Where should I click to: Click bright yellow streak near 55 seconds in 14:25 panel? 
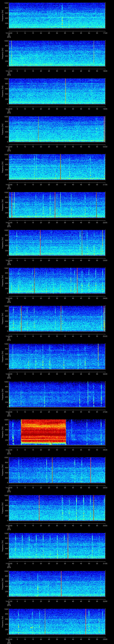98,355
